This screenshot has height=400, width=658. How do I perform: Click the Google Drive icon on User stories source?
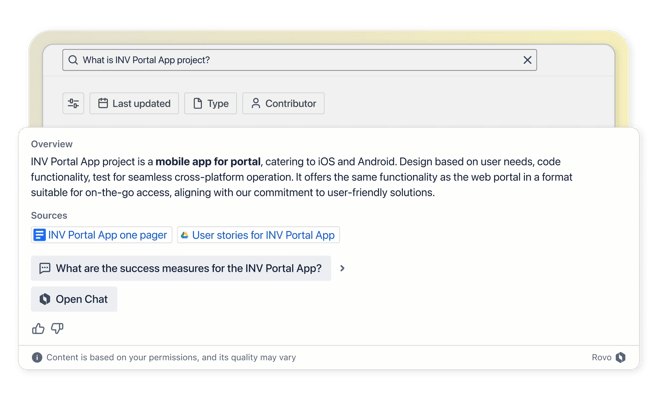(x=184, y=235)
